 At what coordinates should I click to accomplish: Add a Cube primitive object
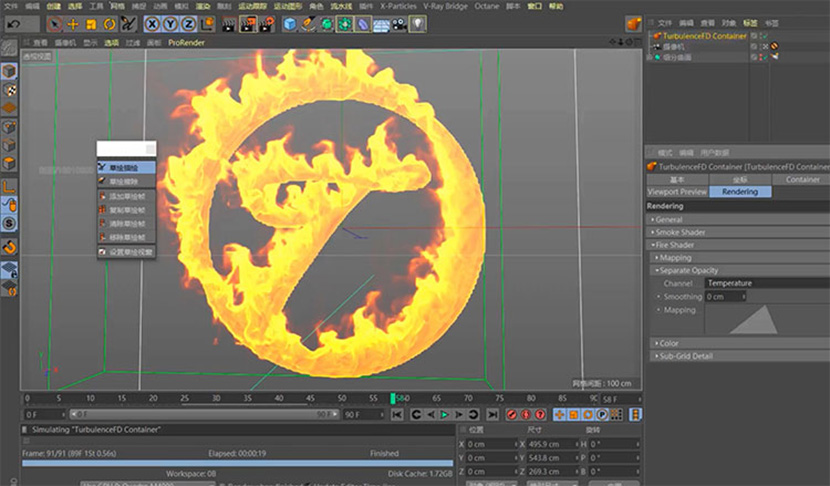[290, 24]
